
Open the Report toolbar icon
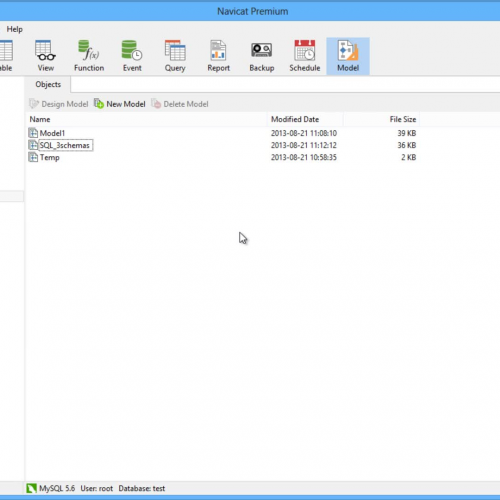click(x=218, y=56)
